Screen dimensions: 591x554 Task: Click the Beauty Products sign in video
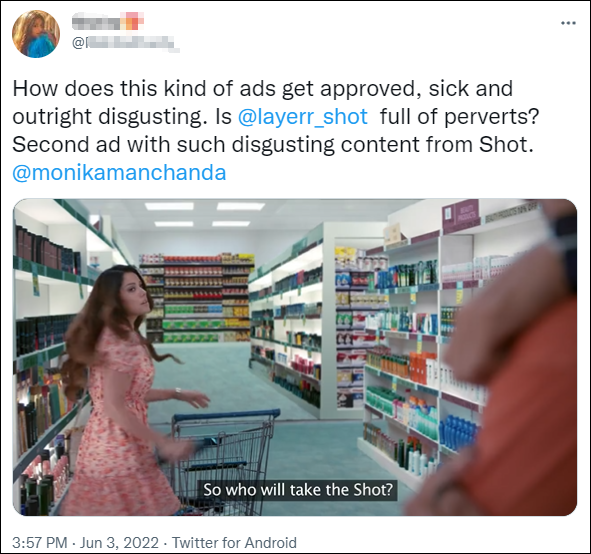(461, 216)
